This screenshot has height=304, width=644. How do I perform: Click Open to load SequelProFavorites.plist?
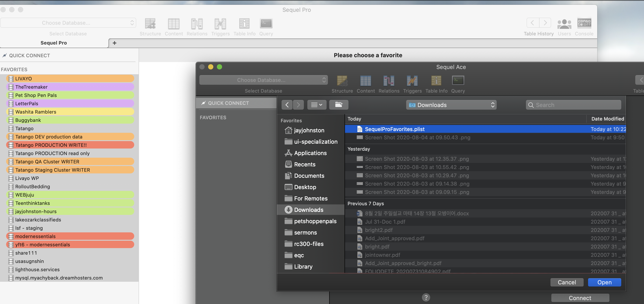(604, 282)
